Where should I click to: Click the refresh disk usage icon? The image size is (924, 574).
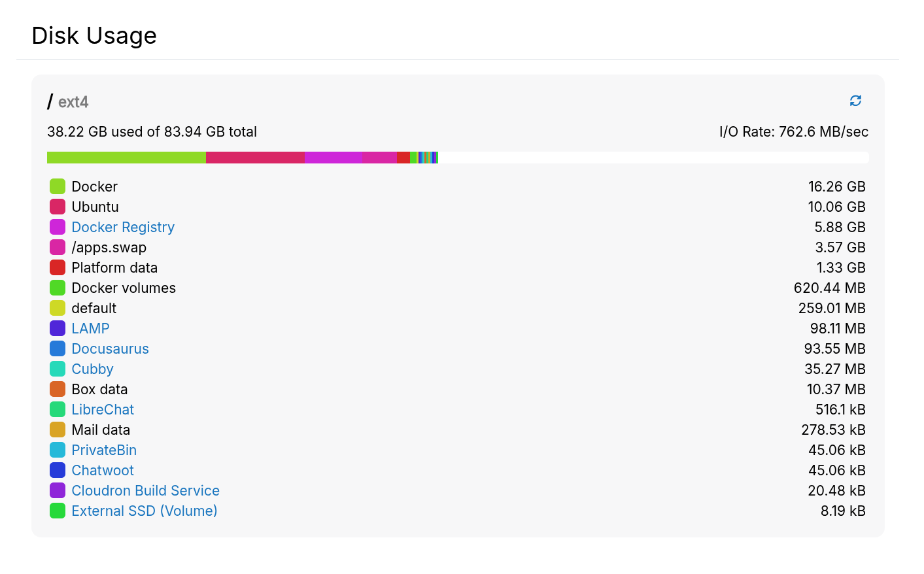855,101
